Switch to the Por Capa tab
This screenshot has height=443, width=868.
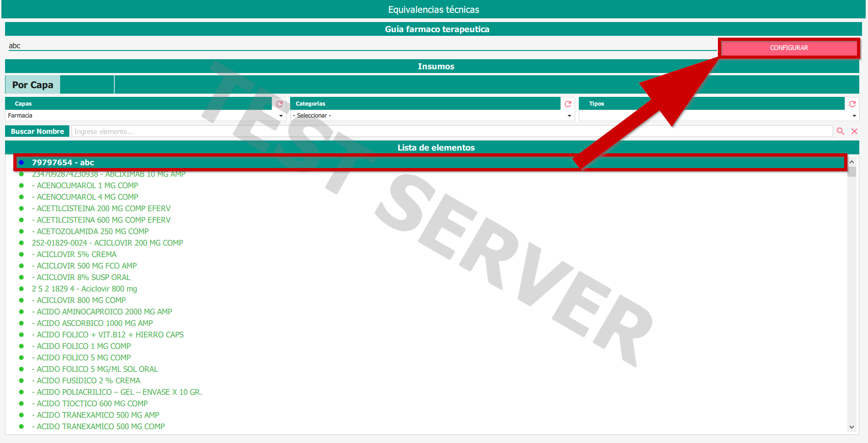33,85
